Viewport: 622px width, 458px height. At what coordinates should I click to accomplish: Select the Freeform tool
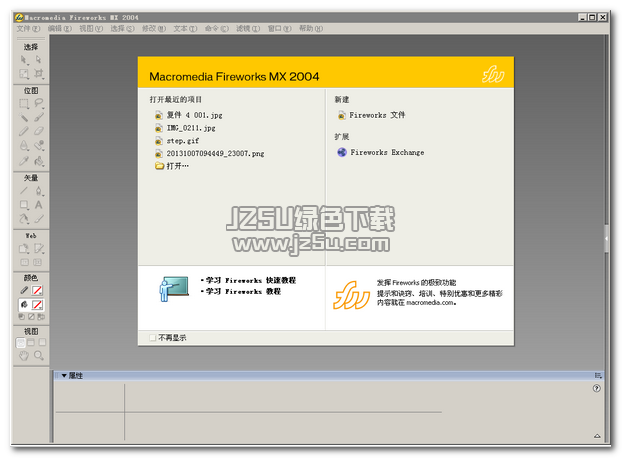(24, 219)
